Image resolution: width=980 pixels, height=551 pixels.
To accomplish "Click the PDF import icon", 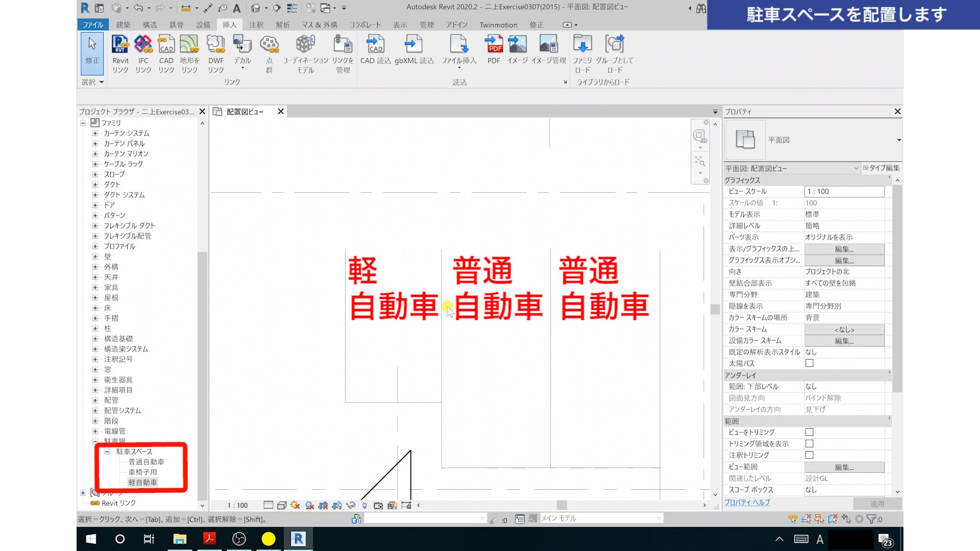I will [494, 44].
